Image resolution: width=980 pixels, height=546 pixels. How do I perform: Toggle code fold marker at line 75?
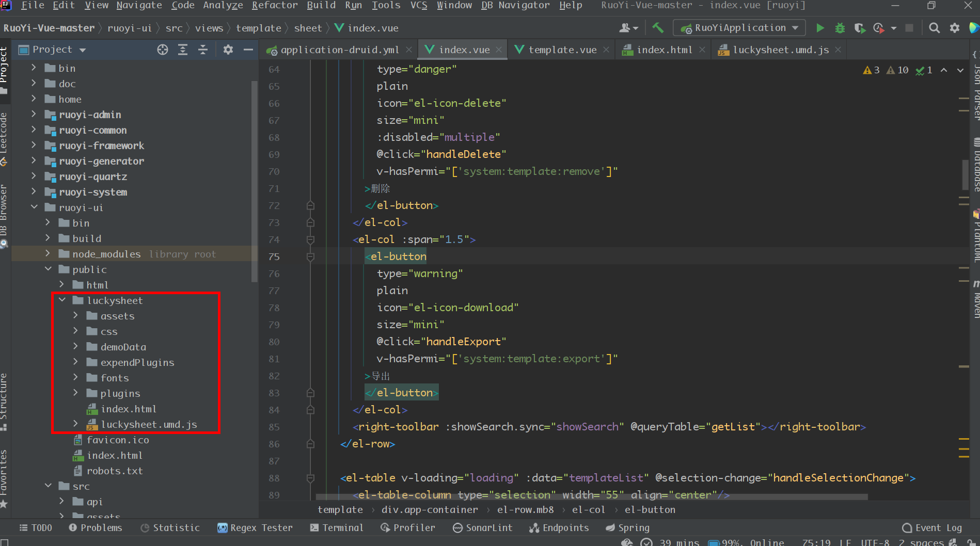310,256
